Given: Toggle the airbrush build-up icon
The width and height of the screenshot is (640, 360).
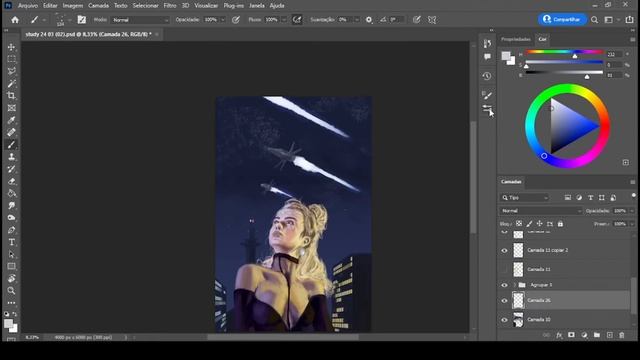Looking at the screenshot, I should tap(297, 20).
